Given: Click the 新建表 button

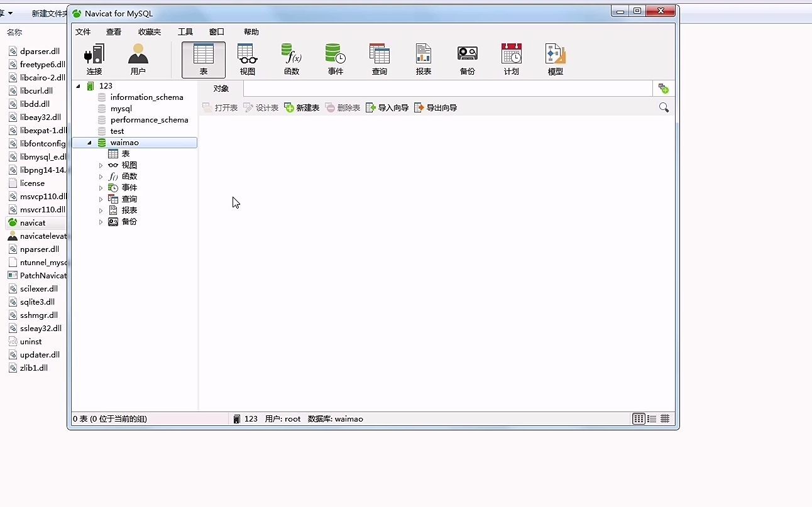Looking at the screenshot, I should click(302, 108).
